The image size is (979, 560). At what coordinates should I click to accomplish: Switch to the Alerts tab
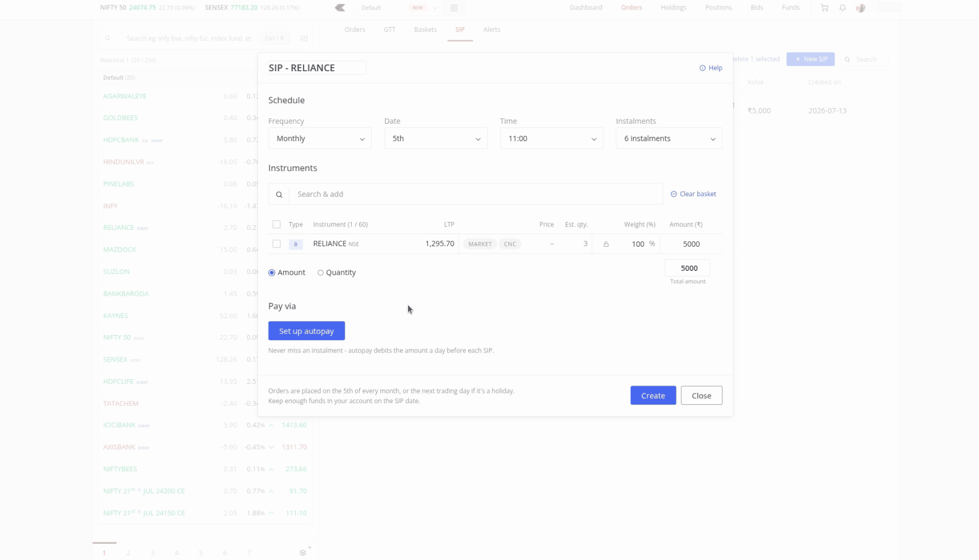click(492, 30)
